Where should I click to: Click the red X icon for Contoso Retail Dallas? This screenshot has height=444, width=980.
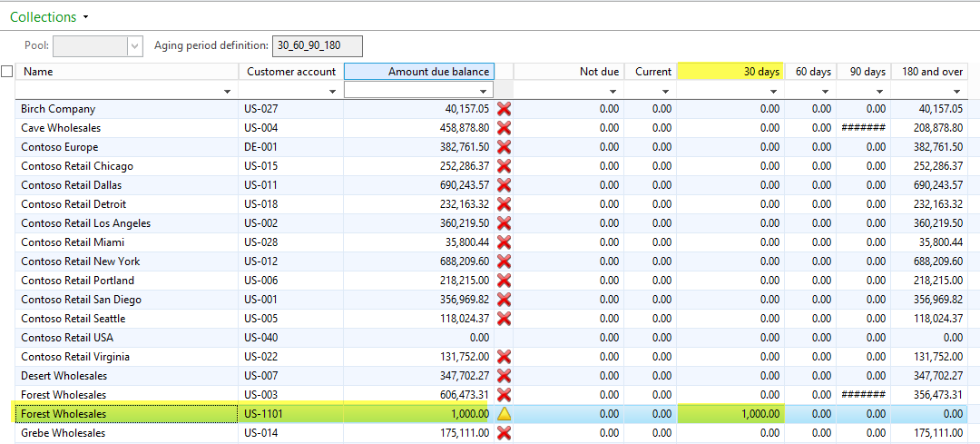tap(505, 185)
